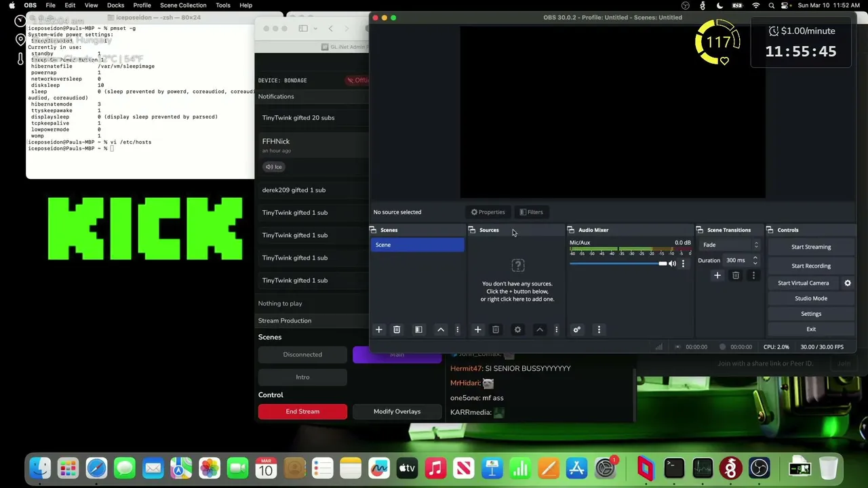Remove the source via the Sources trash icon
This screenshot has height=488, width=868.
coord(496,329)
